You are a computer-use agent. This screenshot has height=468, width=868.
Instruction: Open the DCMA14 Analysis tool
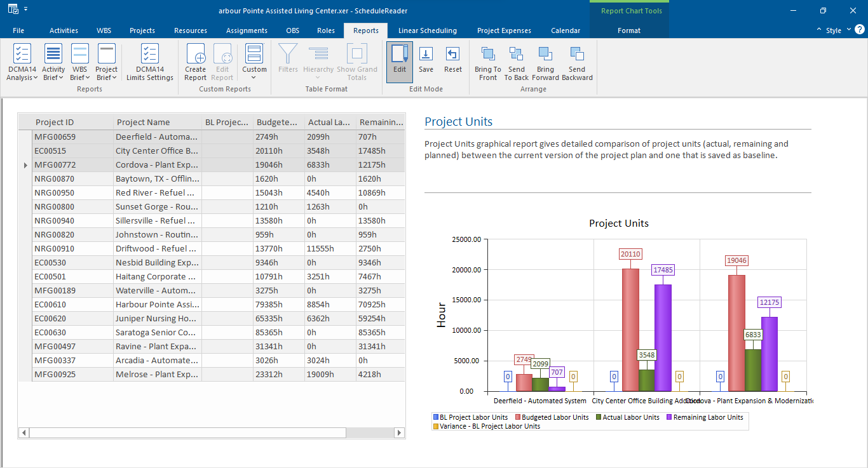[22, 62]
